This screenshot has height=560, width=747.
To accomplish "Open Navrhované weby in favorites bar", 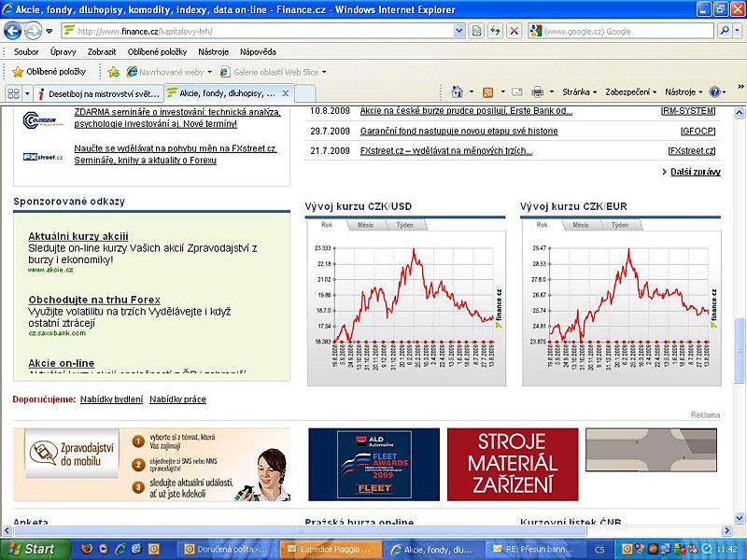I will pos(169,72).
